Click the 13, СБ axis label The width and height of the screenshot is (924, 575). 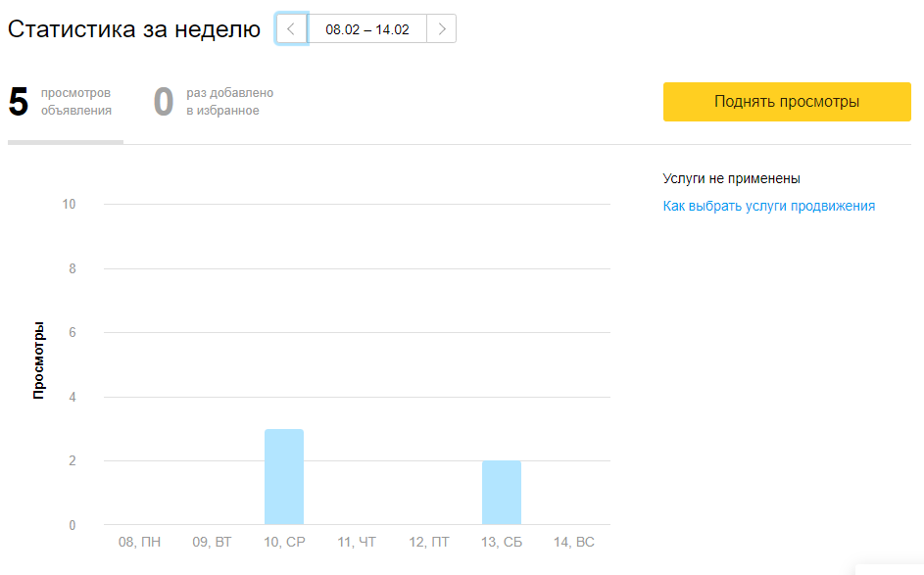(502, 542)
